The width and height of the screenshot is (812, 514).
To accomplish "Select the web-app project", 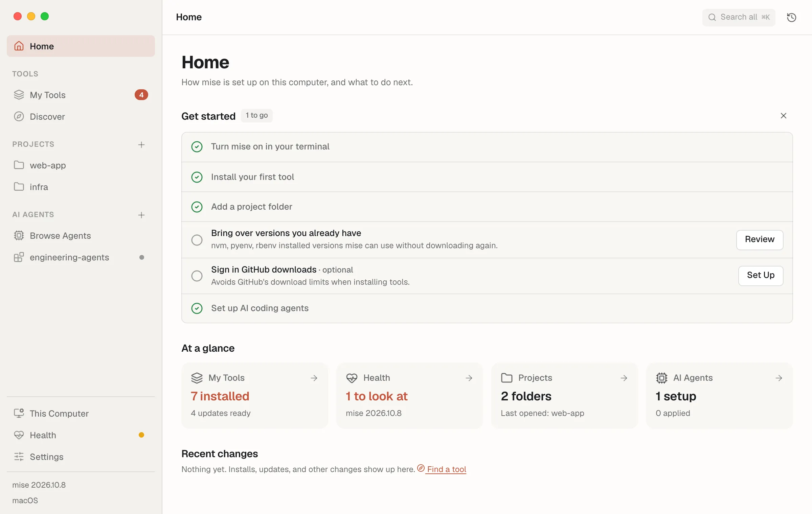I will [81, 165].
